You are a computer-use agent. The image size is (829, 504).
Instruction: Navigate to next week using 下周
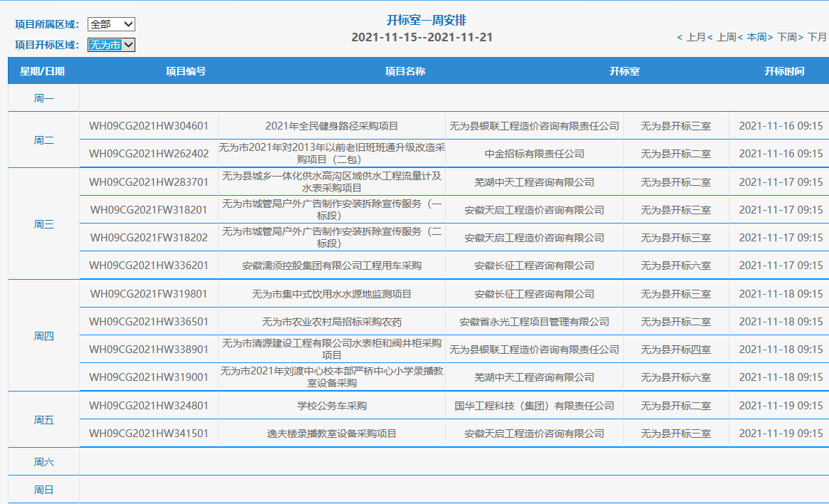[786, 37]
